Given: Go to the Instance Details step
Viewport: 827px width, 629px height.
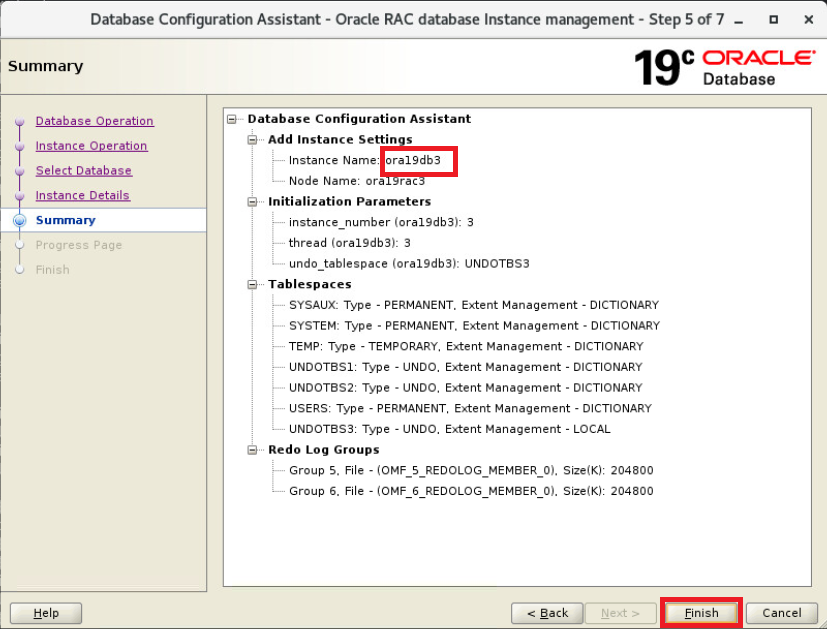Looking at the screenshot, I should [82, 196].
